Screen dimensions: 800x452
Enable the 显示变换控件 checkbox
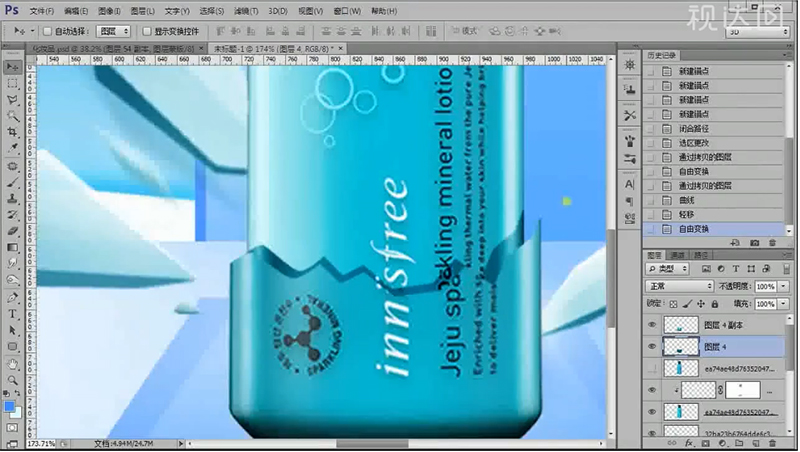coord(146,32)
